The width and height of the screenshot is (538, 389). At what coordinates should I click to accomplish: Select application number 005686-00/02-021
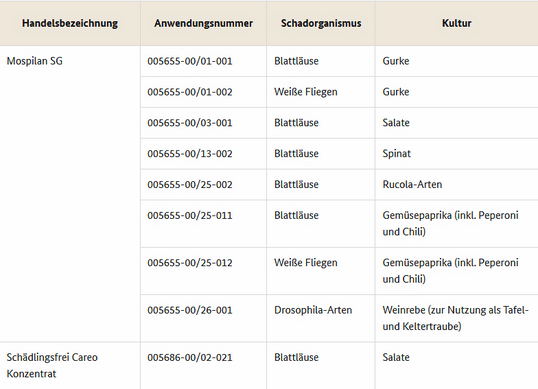click(x=190, y=357)
